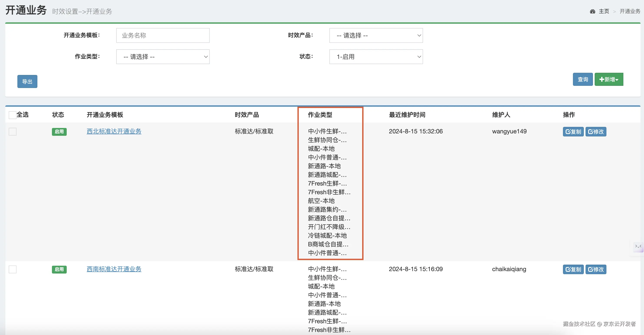The image size is (644, 335).
Task: Click B商城仓自提… in first row
Action: [328, 244]
